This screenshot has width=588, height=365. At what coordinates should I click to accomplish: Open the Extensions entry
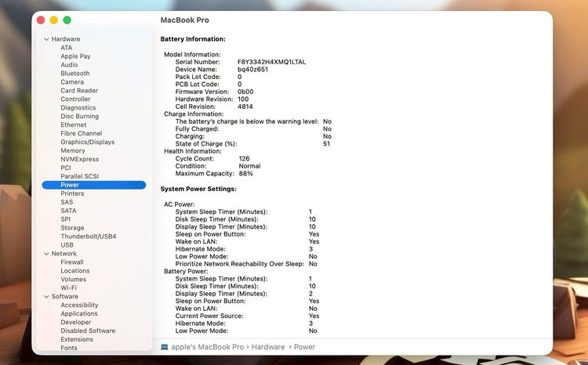click(77, 339)
